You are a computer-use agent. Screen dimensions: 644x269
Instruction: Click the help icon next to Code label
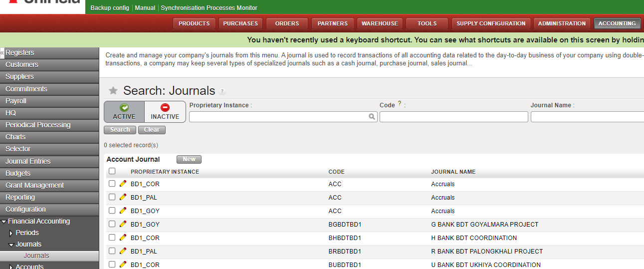400,104
